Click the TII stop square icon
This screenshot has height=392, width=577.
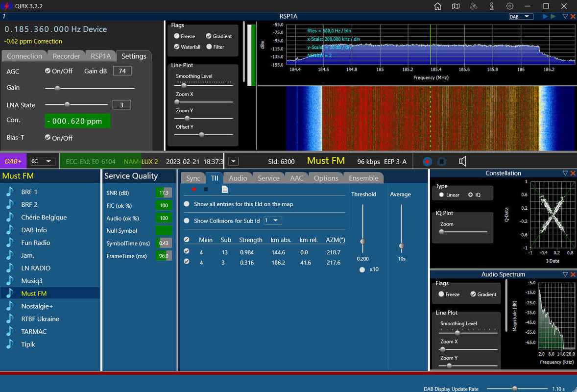[206, 189]
